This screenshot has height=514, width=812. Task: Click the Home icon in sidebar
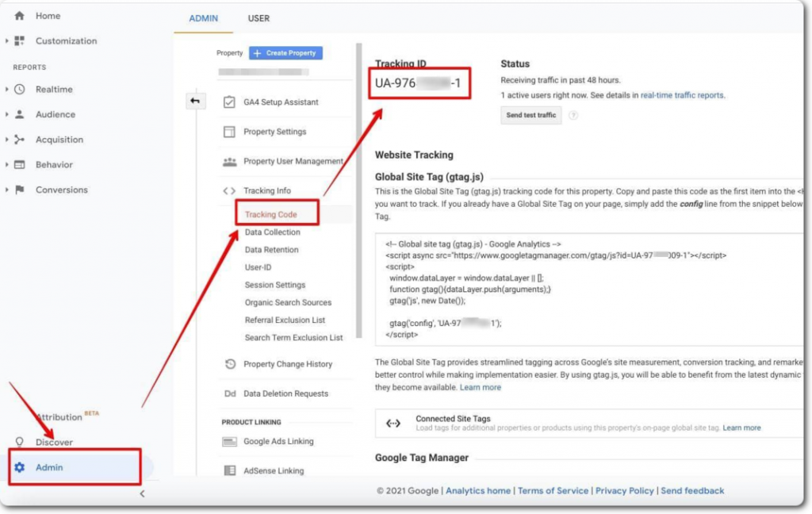click(20, 16)
